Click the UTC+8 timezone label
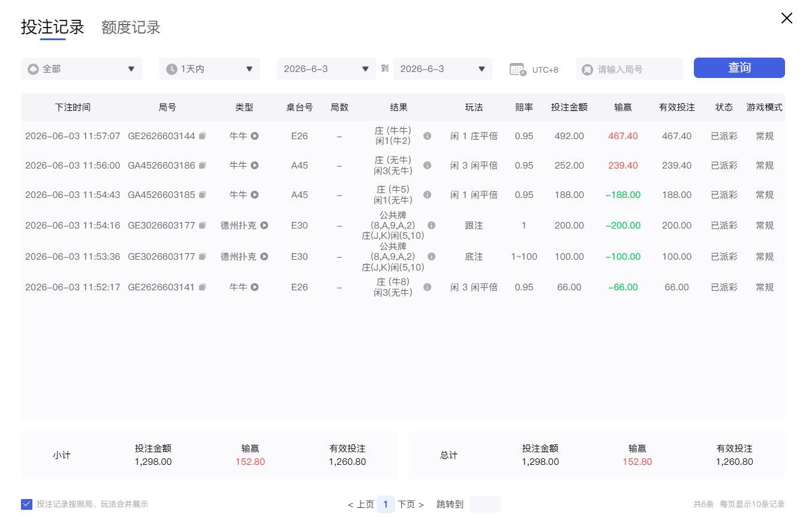Viewport: 812px width, 517px height. point(545,70)
